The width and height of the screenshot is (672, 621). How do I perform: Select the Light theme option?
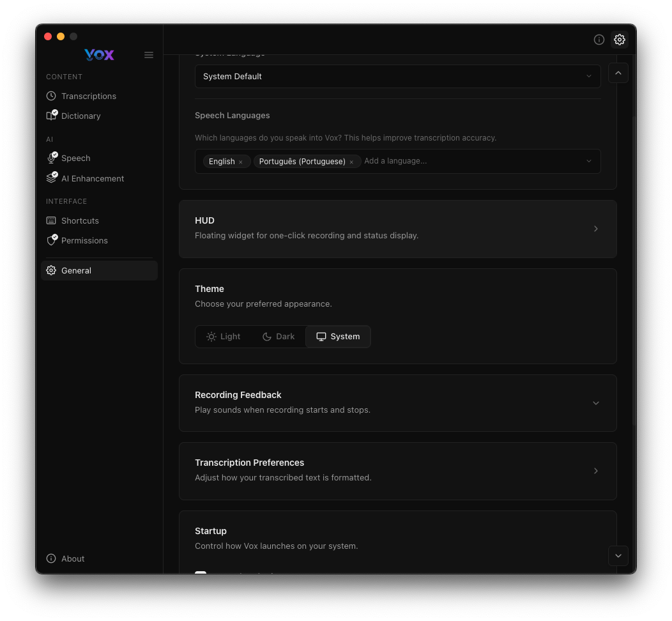pyautogui.click(x=224, y=337)
